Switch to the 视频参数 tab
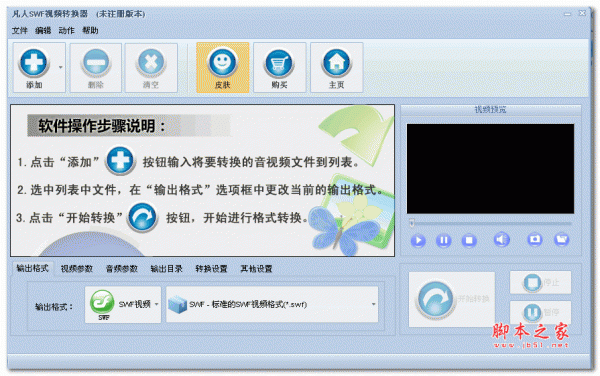Screen dimensions: 600x376 (x=77, y=269)
